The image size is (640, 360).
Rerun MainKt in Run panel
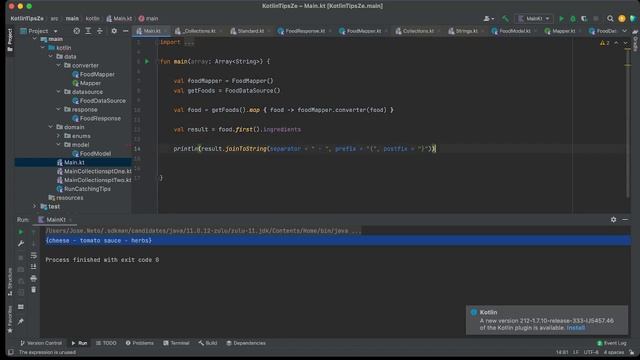[20, 232]
